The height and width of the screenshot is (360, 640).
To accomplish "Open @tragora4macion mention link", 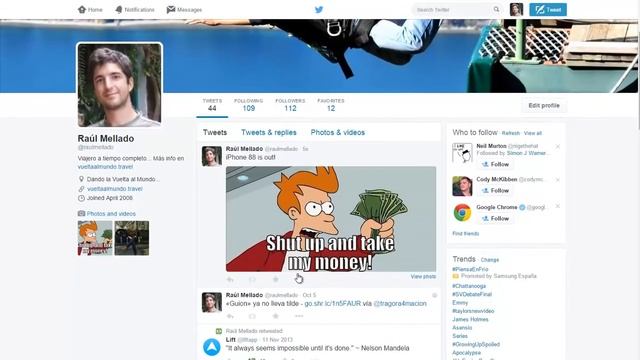I will [x=400, y=304].
